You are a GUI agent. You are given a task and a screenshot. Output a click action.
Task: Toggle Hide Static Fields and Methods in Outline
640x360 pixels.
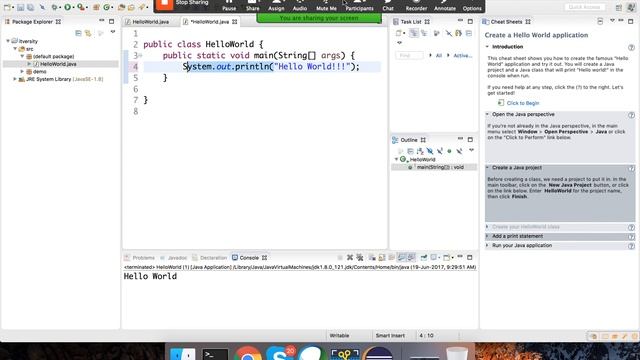pos(440,151)
